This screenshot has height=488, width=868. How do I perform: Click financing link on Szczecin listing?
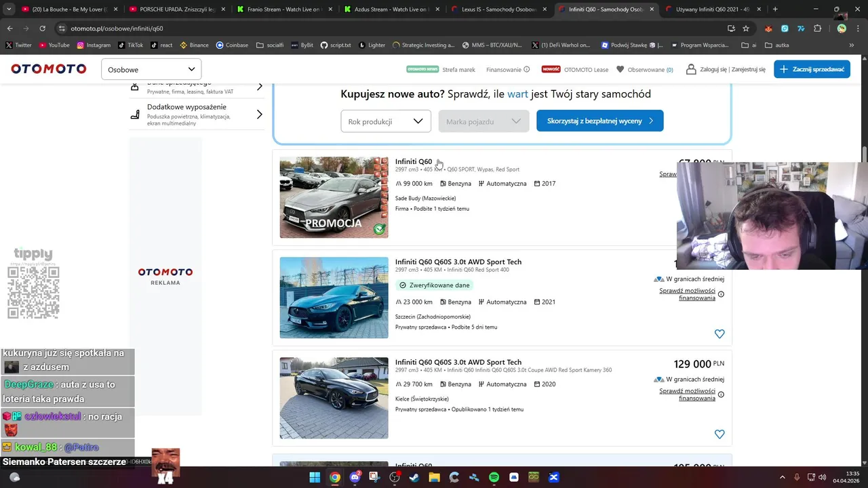[x=687, y=294]
